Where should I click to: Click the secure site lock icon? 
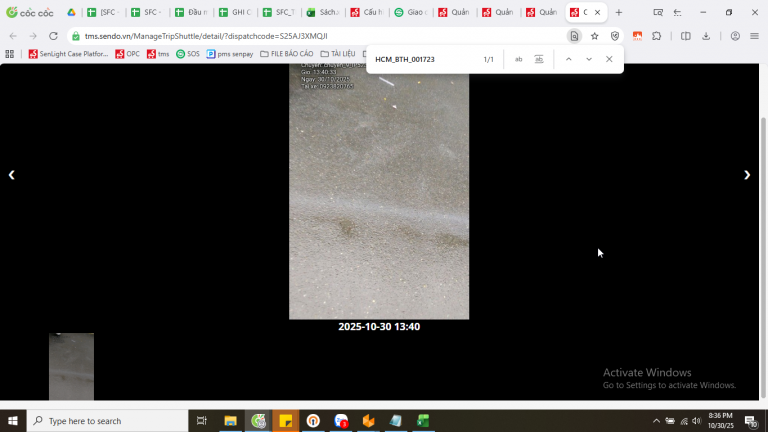pos(75,36)
